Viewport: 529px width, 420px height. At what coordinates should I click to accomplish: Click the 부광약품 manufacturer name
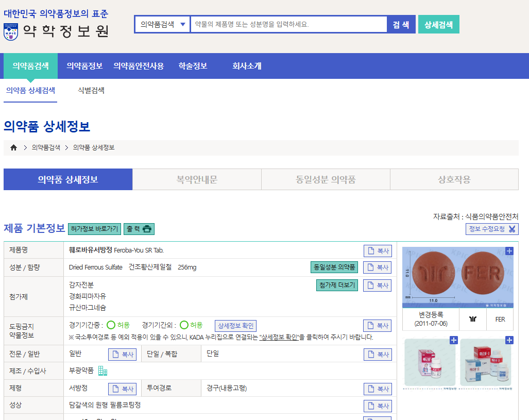tap(81, 371)
